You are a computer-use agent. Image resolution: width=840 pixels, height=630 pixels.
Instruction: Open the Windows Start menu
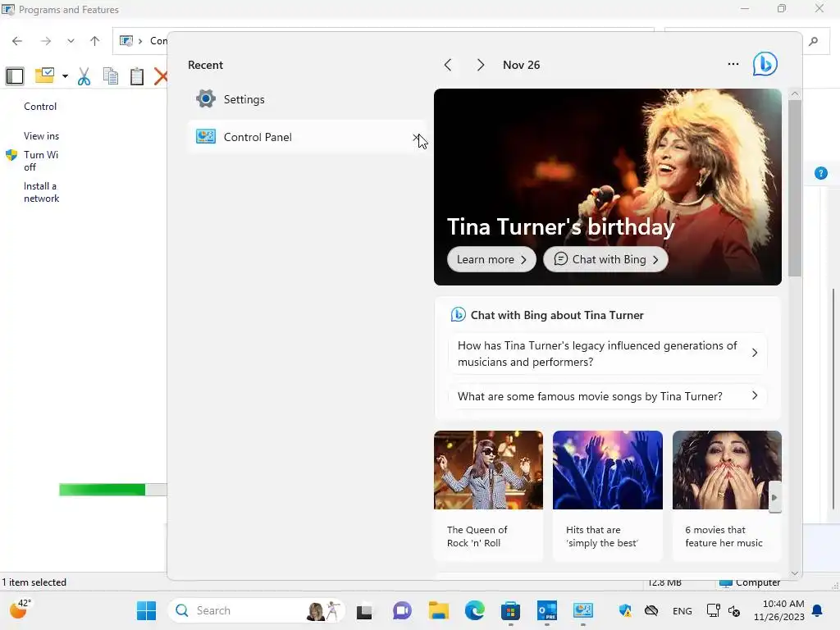[x=146, y=610]
